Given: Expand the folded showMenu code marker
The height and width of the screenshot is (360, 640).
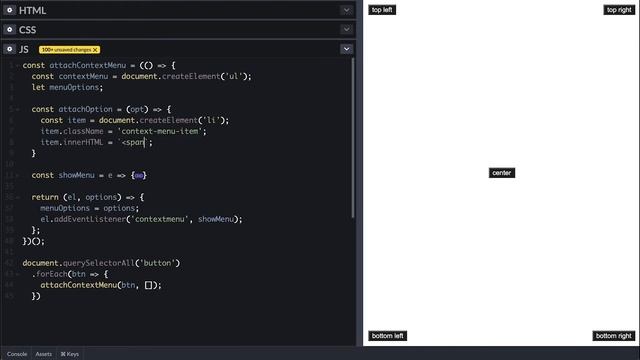Looking at the screenshot, I should tap(139, 176).
